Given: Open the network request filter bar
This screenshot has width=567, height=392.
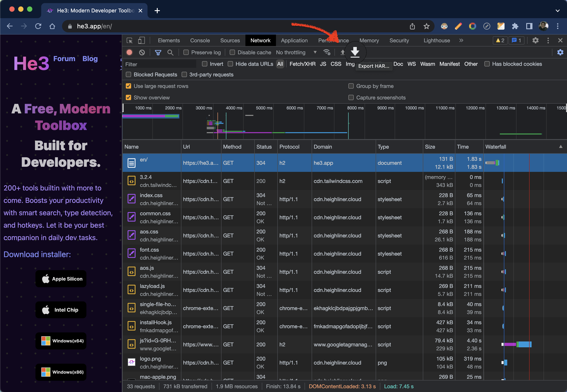Looking at the screenshot, I should click(158, 52).
